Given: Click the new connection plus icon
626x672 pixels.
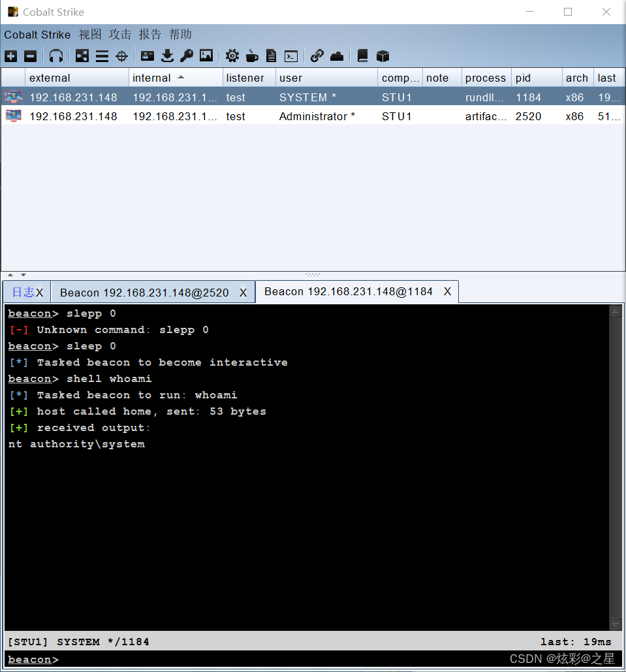Looking at the screenshot, I should 10,56.
